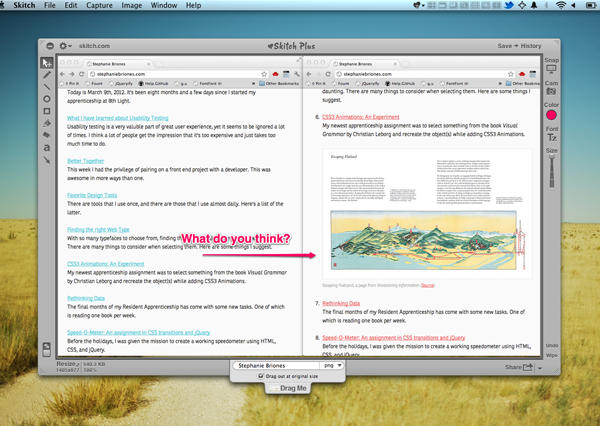The height and width of the screenshot is (426, 600).
Task: Click the Cam camera icon
Action: (551, 91)
